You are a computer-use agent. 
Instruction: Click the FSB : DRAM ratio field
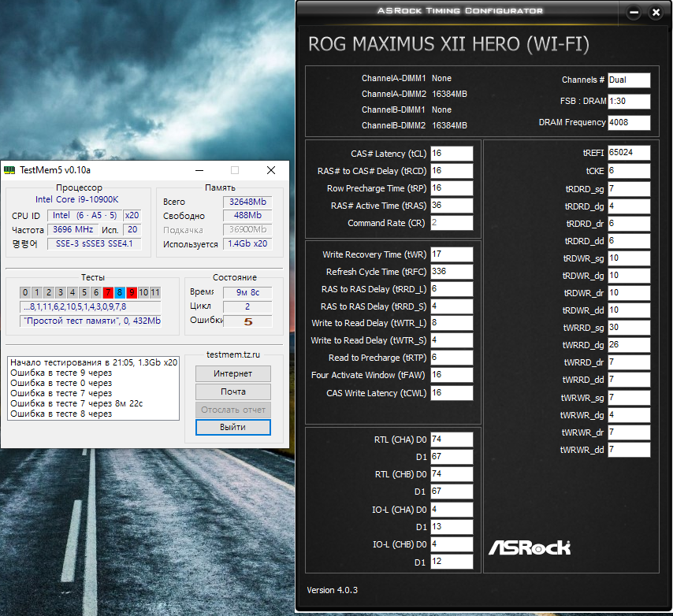[629, 102]
